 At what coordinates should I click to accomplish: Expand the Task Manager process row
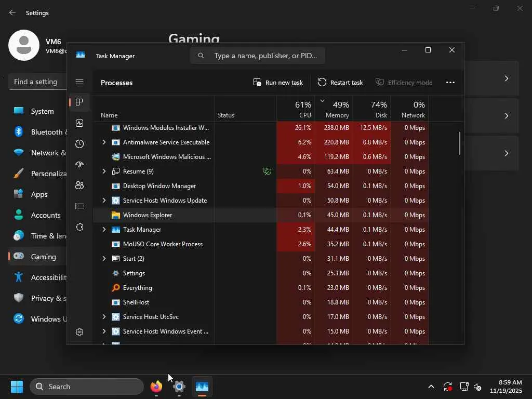click(104, 230)
